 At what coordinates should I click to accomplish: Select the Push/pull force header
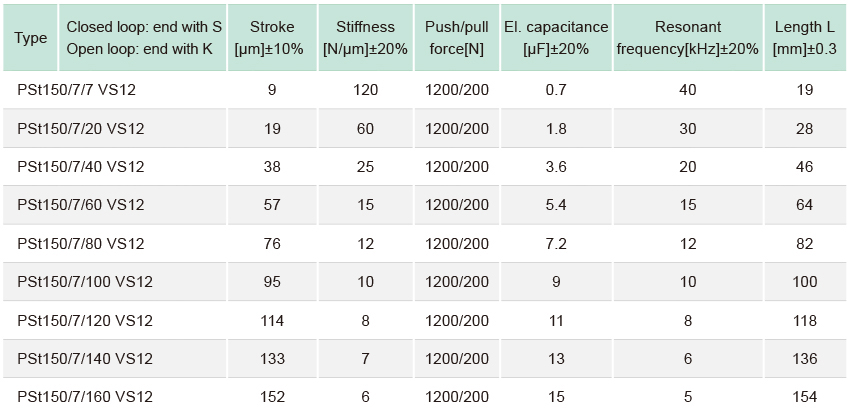[x=456, y=38]
